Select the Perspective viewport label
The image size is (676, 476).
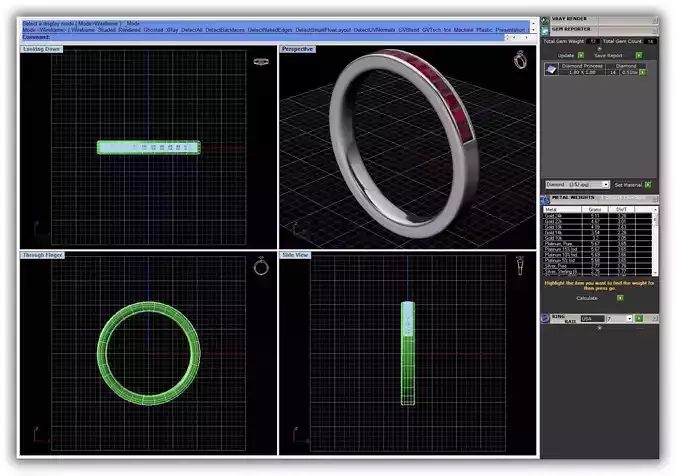click(x=297, y=49)
